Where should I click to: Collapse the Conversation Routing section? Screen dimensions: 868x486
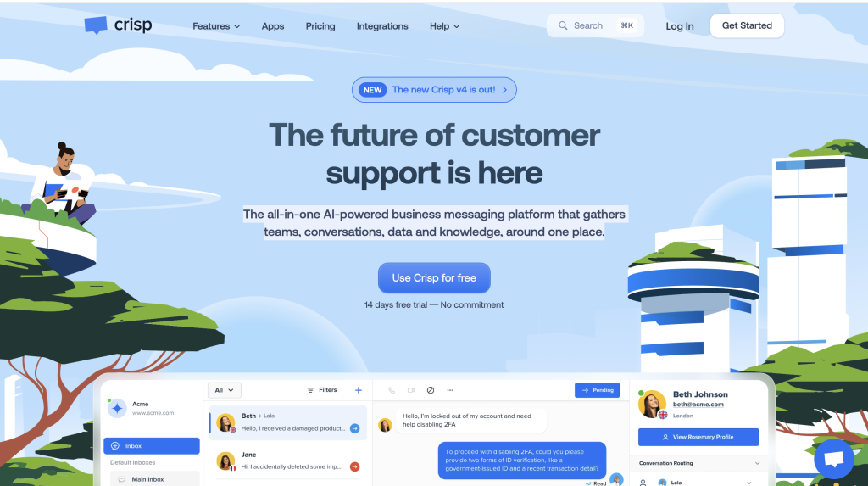pyautogui.click(x=757, y=463)
